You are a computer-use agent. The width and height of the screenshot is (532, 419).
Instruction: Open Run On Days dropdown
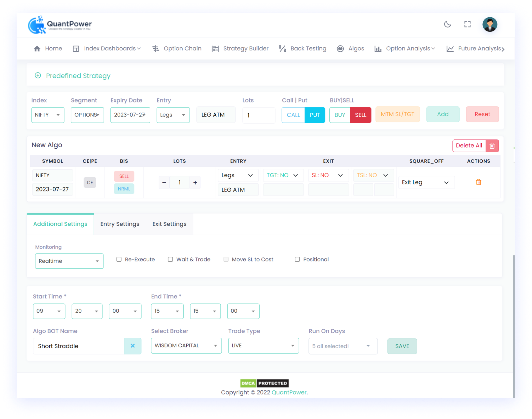pyautogui.click(x=343, y=346)
